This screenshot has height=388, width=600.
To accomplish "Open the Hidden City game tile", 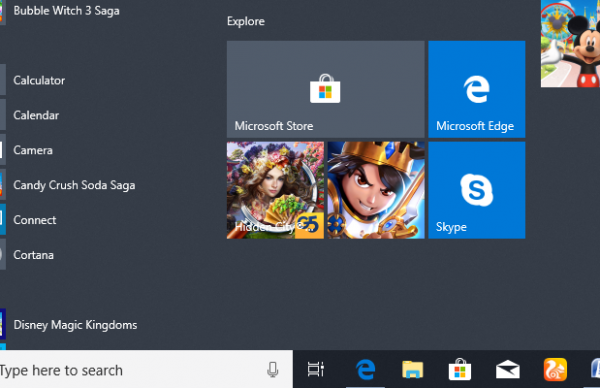I will 275,190.
